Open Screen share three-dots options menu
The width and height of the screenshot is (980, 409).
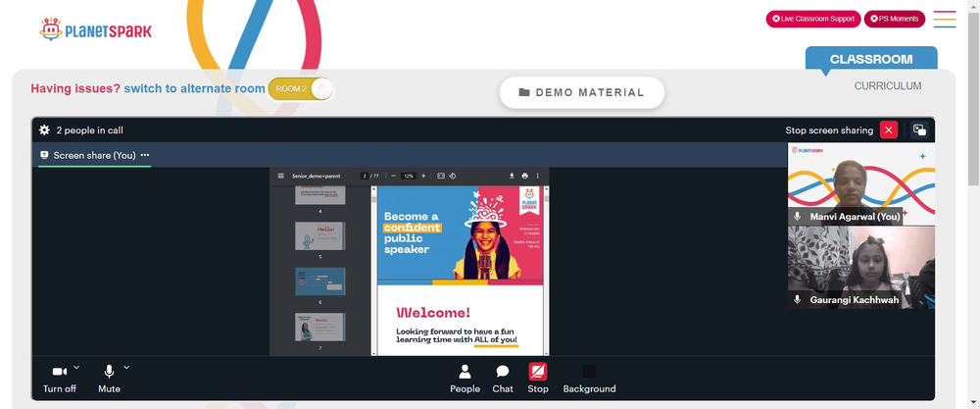point(145,155)
